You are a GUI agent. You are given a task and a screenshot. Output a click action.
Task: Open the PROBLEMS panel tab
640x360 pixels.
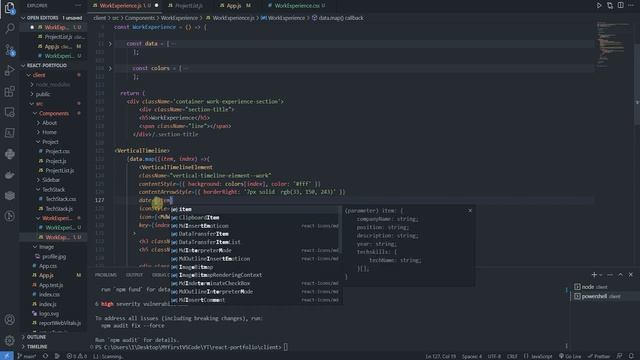point(106,275)
